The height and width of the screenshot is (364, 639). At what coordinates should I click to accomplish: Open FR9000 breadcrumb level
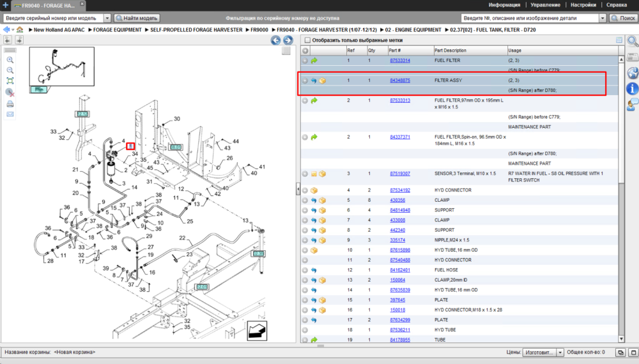point(259,30)
